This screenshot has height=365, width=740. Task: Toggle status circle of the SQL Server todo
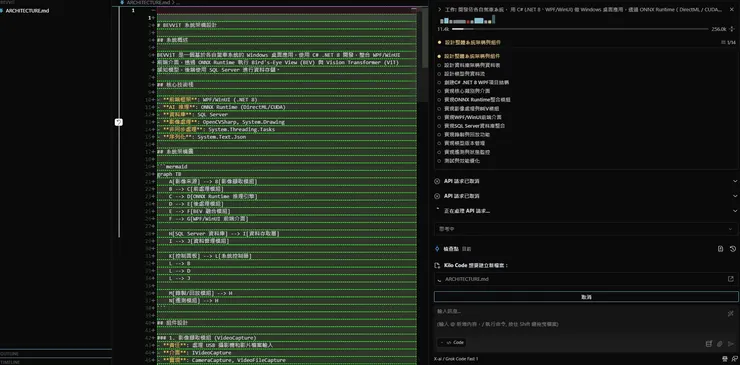pyautogui.click(x=439, y=126)
